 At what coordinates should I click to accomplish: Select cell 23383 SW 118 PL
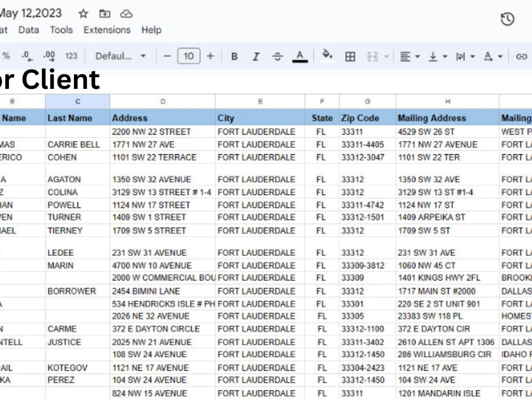tap(447, 316)
